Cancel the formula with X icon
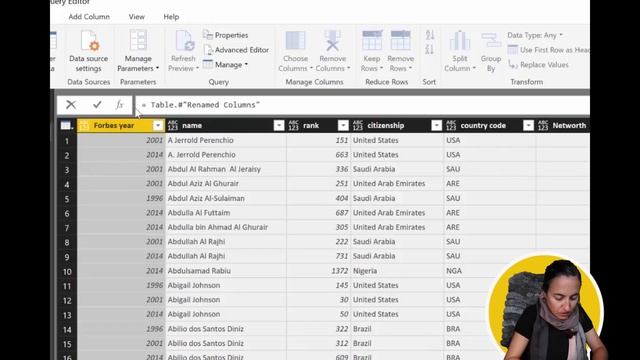The width and height of the screenshot is (640, 360). tap(71, 105)
